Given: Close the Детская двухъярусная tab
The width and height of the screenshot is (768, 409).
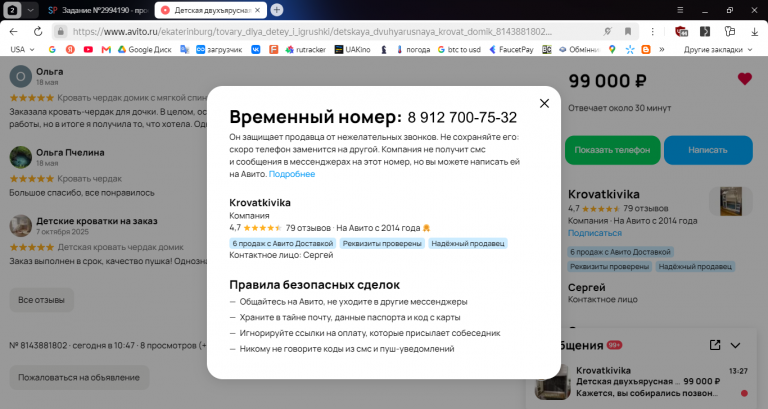Looking at the screenshot, I should pyautogui.click(x=257, y=10).
